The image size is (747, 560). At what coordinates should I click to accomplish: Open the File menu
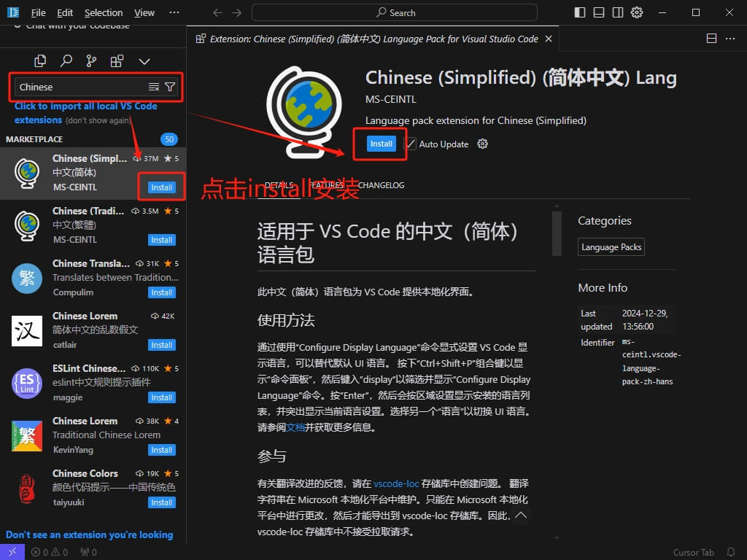[x=38, y=13]
